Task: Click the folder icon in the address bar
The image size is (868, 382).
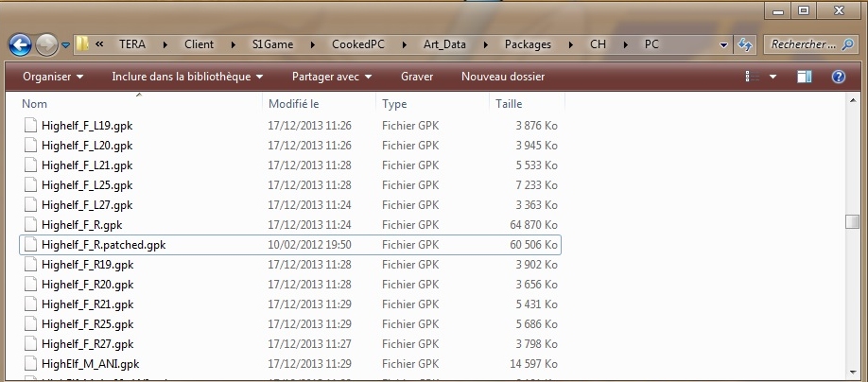Action: (83, 44)
